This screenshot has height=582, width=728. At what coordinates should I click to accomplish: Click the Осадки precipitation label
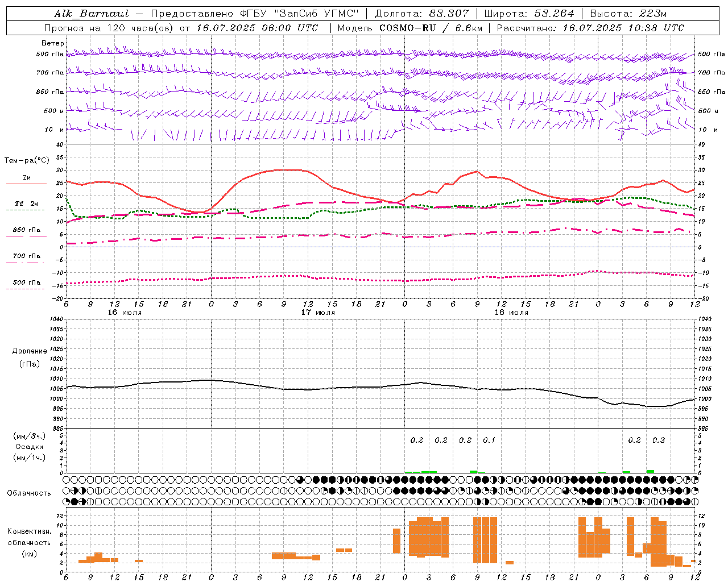[30, 447]
